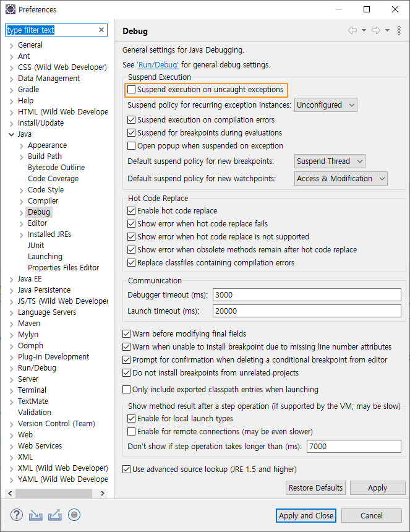Toggle Replace classfiles containing compilation errors
This screenshot has width=410, height=532.
(x=131, y=263)
